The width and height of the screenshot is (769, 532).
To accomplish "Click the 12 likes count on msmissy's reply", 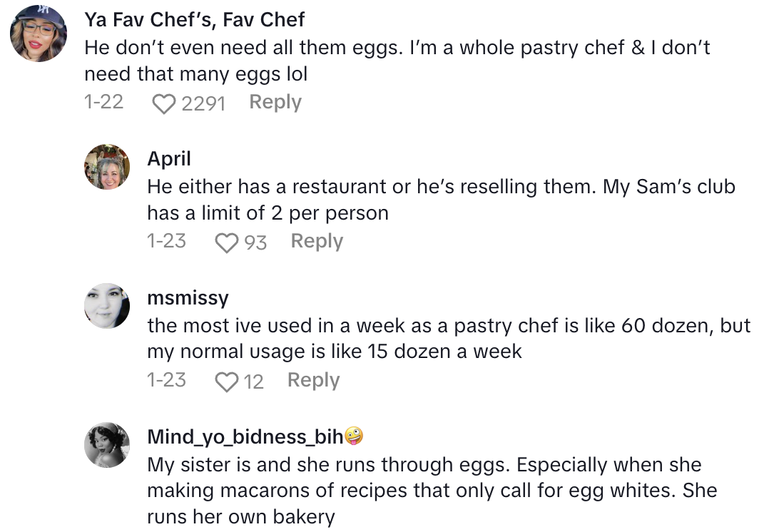I will point(254,382).
